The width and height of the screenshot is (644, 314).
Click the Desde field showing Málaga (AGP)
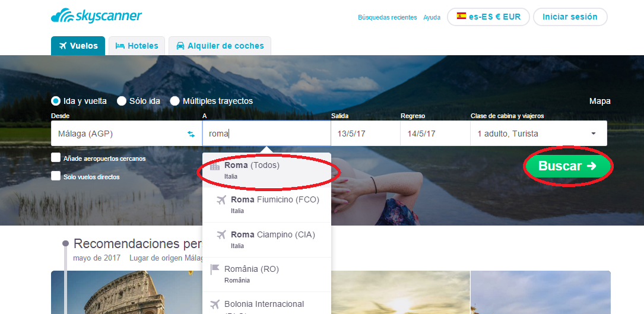[119, 134]
